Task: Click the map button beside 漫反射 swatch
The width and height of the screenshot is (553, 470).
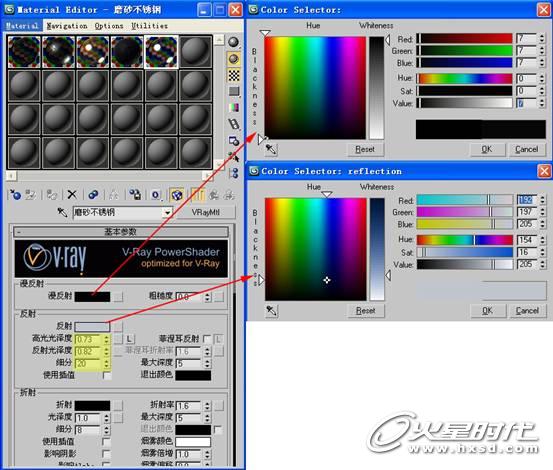Action: click(118, 297)
